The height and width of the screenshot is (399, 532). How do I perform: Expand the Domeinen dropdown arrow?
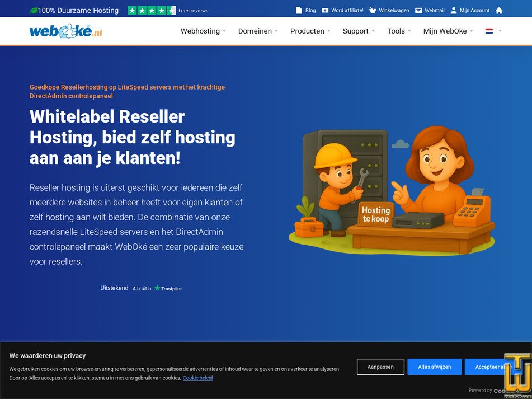(x=276, y=31)
